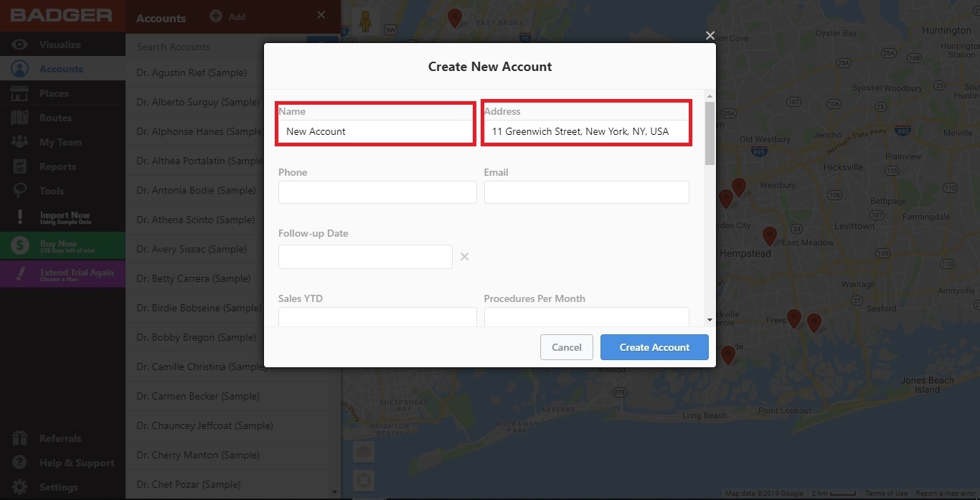Cancel the new account dialog
The height and width of the screenshot is (500, 980).
(566, 346)
